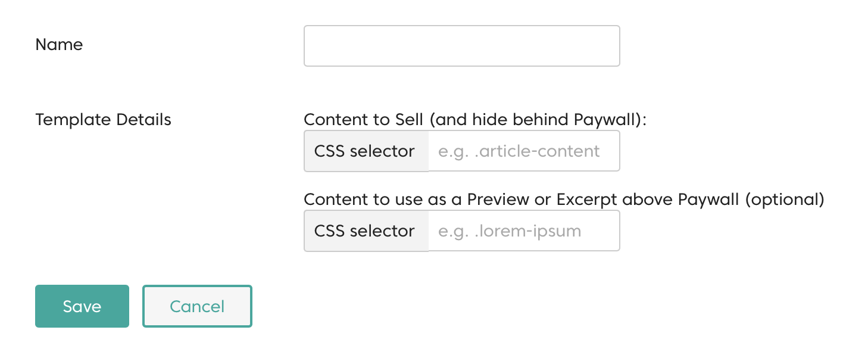The height and width of the screenshot is (361, 868).
Task: Activate the lorem-ipsum example input
Action: tap(524, 231)
